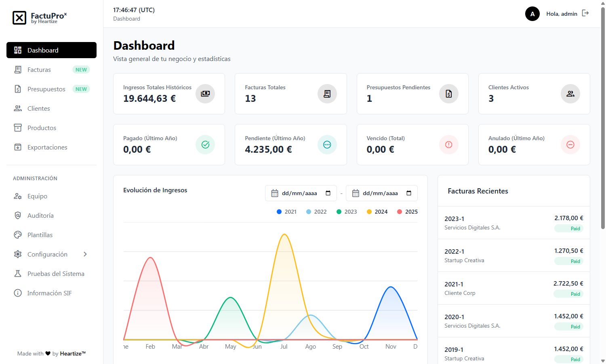Open Pruebas del Sistema from the sidebar
Image resolution: width=606 pixels, height=364 pixels.
[x=55, y=274]
